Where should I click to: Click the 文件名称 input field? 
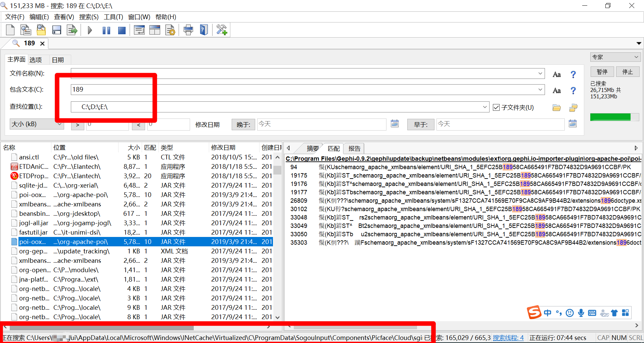[307, 73]
